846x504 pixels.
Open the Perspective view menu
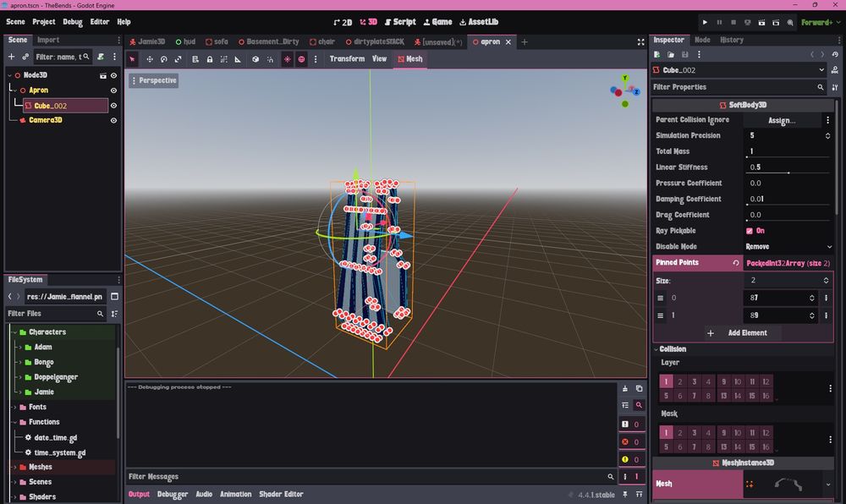click(154, 80)
